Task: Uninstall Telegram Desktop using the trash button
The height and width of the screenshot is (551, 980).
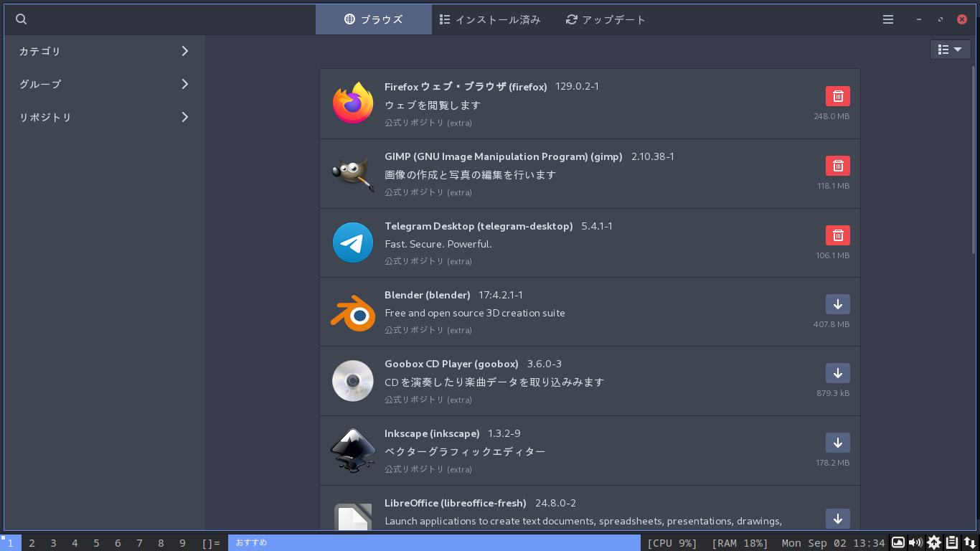Action: (x=838, y=235)
